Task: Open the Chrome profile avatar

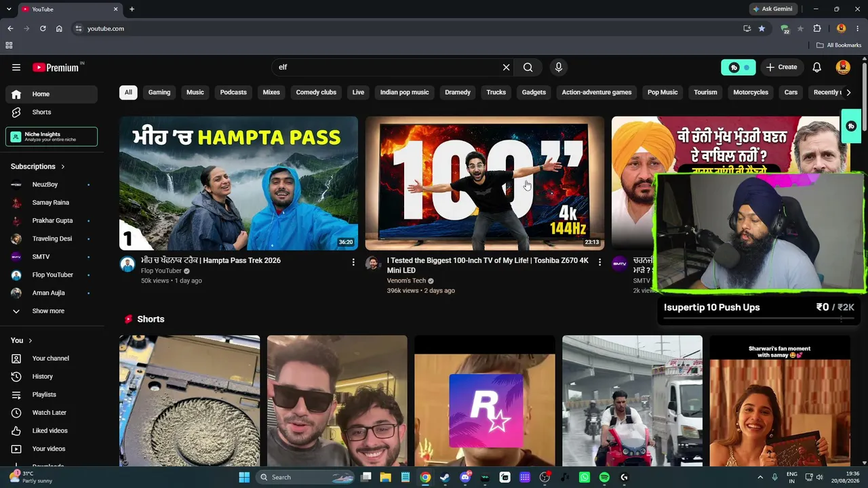Action: (x=842, y=28)
